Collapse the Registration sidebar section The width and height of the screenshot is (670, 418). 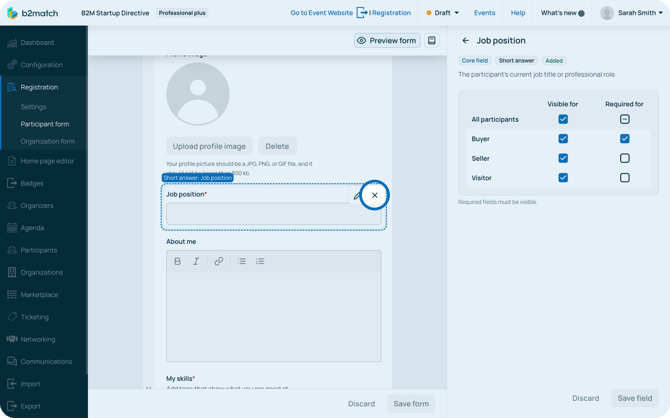point(40,87)
